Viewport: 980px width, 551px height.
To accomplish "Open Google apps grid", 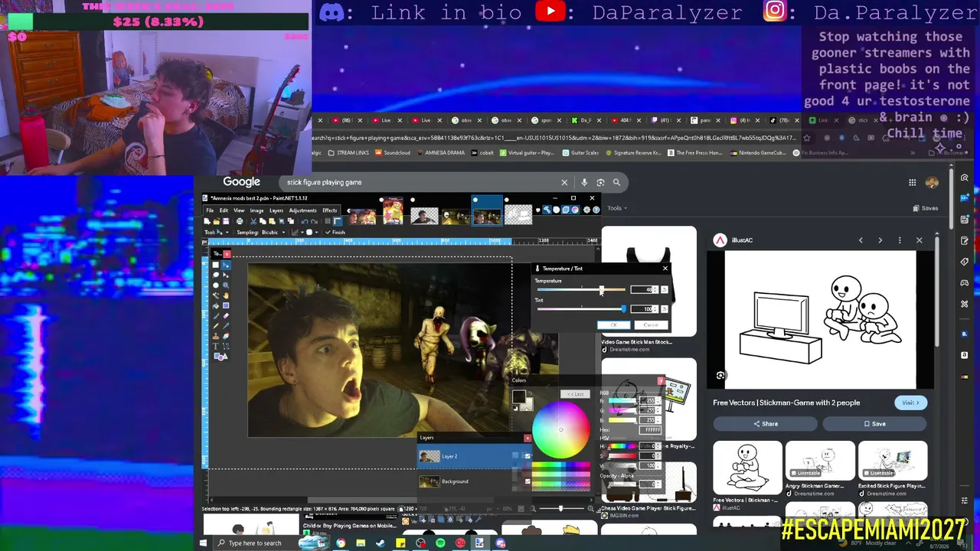I will (912, 182).
